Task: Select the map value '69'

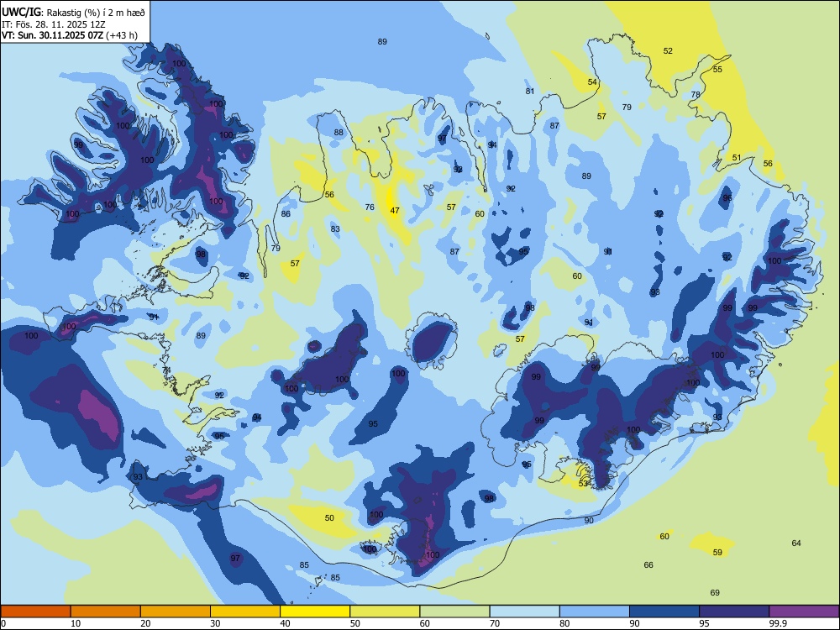Action: pyautogui.click(x=715, y=592)
